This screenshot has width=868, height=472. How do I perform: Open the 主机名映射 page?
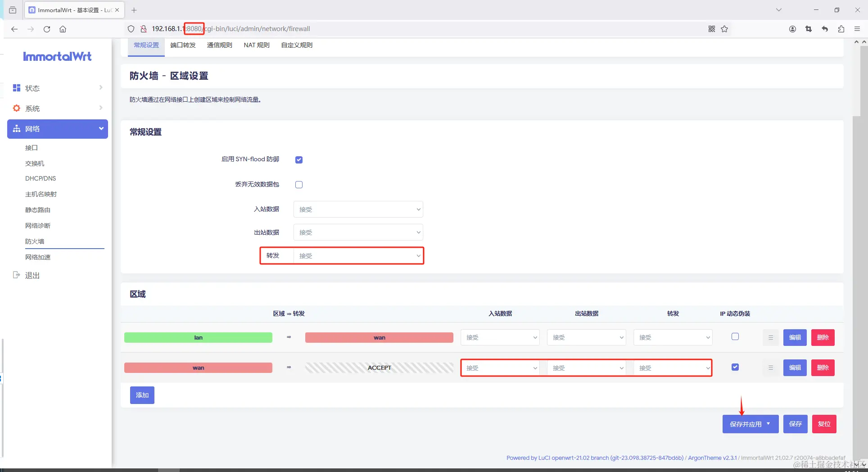point(41,194)
